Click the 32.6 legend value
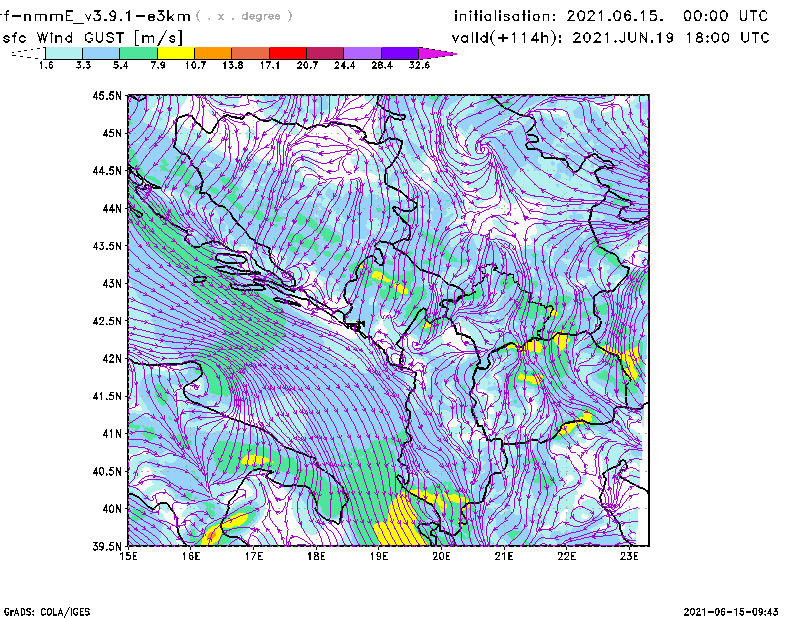Image resolution: width=800 pixels, height=618 pixels. click(419, 65)
